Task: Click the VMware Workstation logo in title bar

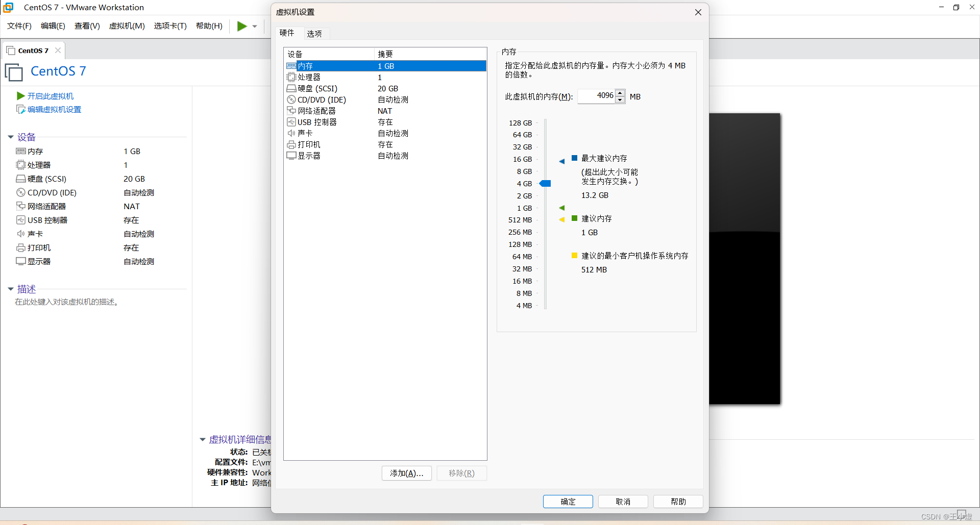Action: point(8,7)
